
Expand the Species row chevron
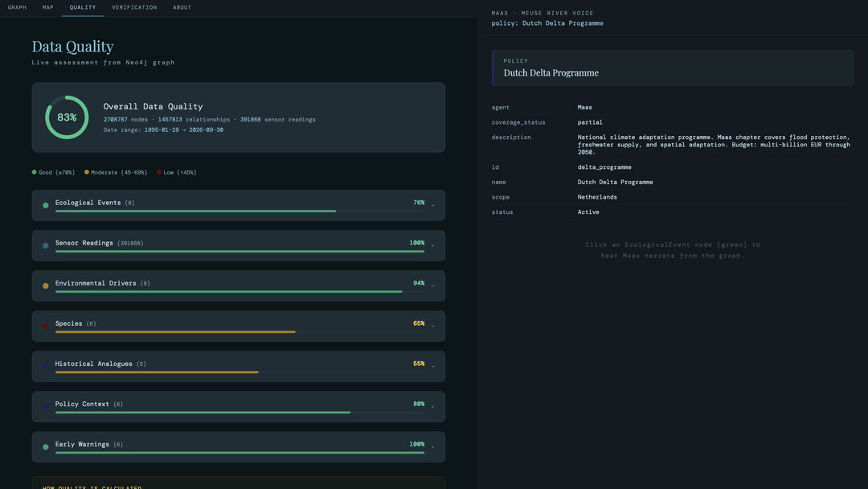433,327
